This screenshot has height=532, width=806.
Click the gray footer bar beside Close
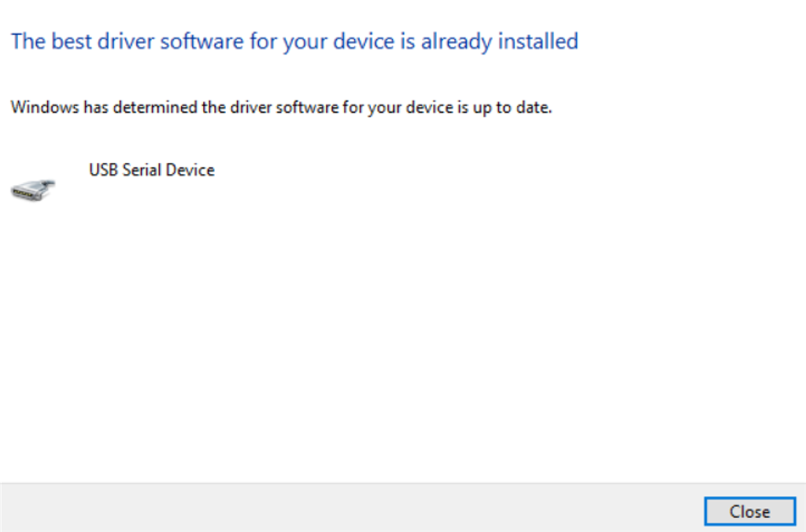pyautogui.click(x=349, y=508)
